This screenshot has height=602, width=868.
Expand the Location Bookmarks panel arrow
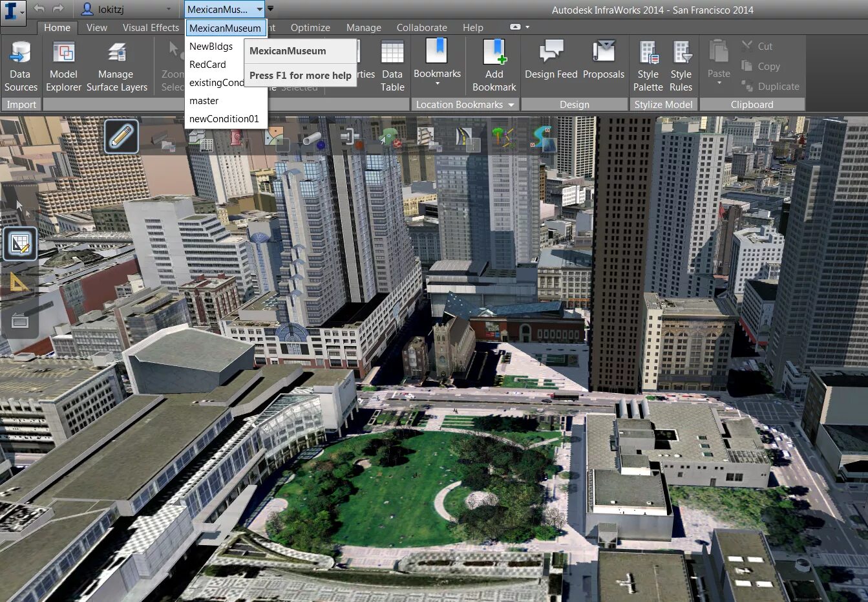pyautogui.click(x=511, y=105)
